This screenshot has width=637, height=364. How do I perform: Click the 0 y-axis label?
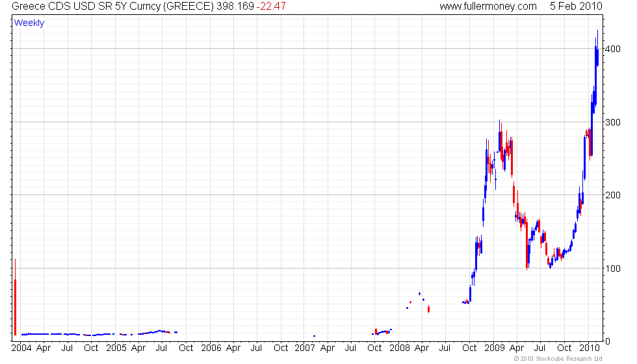607,341
